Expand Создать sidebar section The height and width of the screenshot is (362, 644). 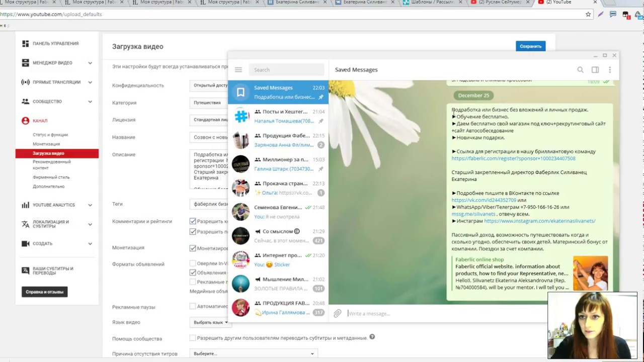coord(90,243)
